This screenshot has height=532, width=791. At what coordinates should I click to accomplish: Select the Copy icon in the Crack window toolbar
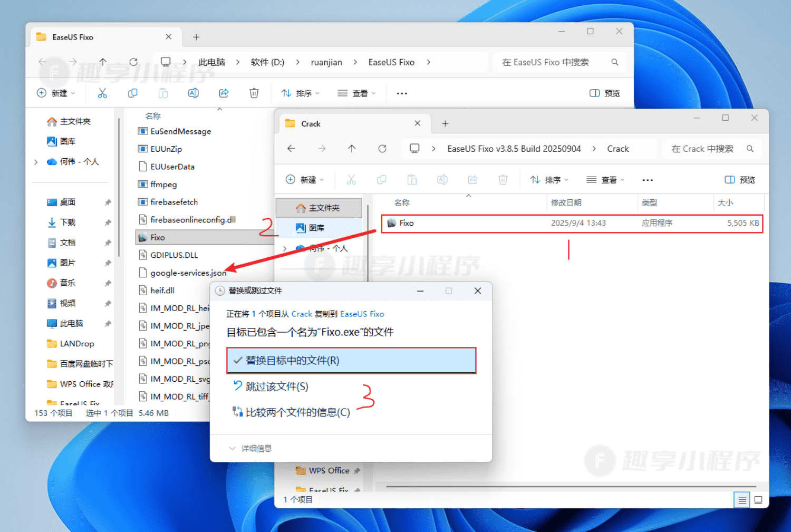(381, 179)
